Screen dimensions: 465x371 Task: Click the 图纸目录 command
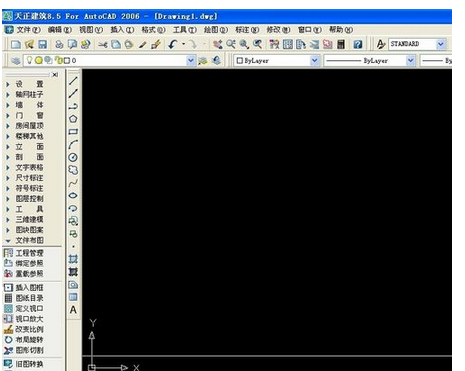pyautogui.click(x=24, y=298)
